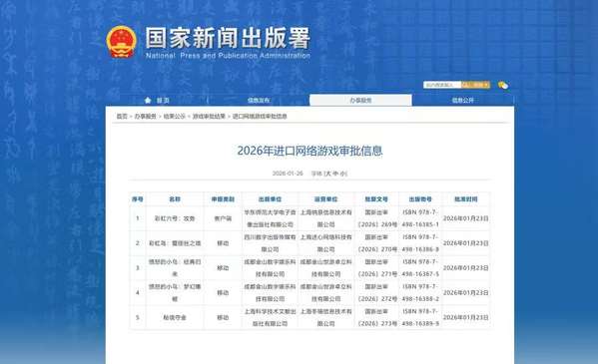Screen dimensions: 598x364
Task: Set font size to 大
Action: coord(328,174)
